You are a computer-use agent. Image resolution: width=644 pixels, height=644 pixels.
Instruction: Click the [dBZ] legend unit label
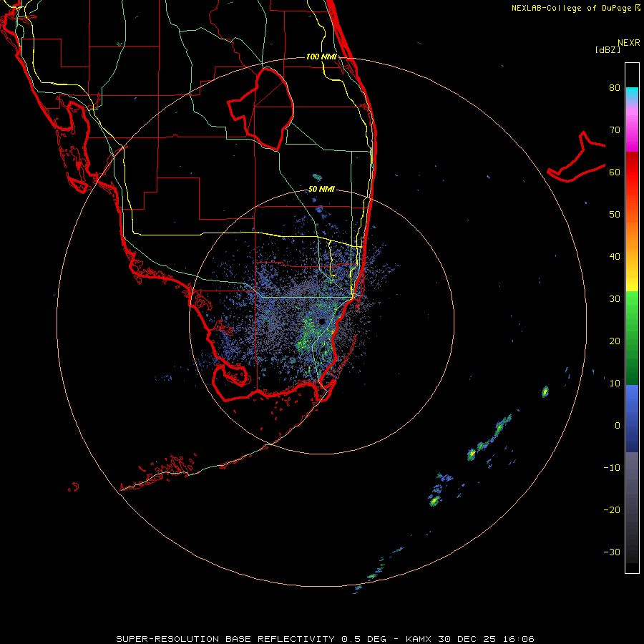[x=608, y=49]
